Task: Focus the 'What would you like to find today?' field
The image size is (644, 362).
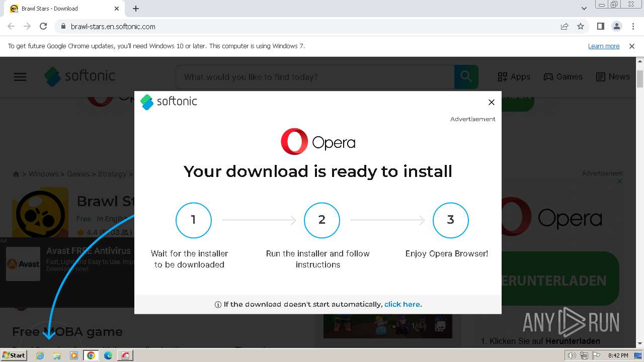Action: pos(315,77)
